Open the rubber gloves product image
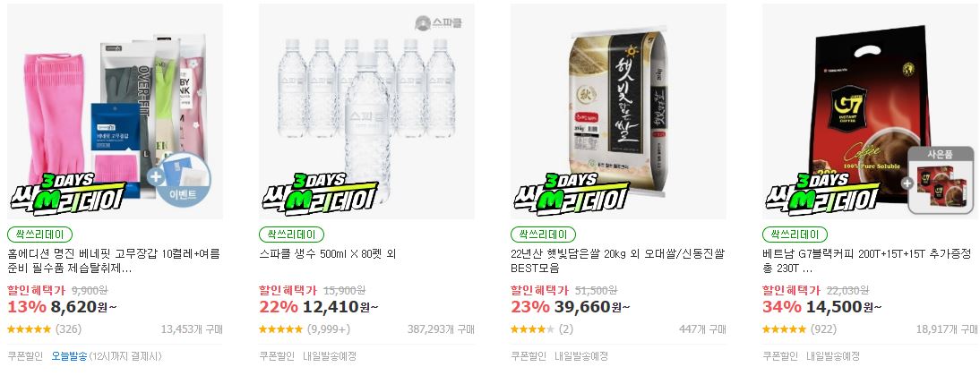Viewport: 980px width, 384px height. click(x=115, y=111)
